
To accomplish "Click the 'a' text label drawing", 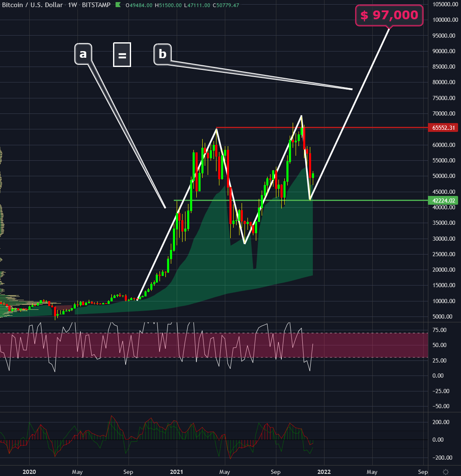I will click(83, 54).
